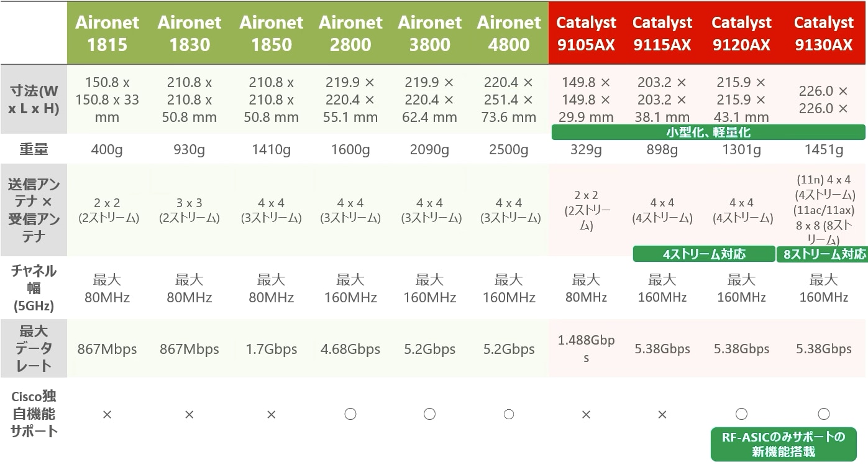This screenshot has height=464, width=868.
Task: Click the ○ mark under Aironet 4800
Action: [509, 414]
